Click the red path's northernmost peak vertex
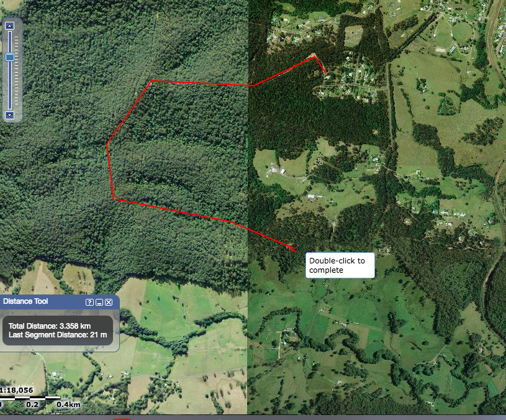 [x=315, y=56]
